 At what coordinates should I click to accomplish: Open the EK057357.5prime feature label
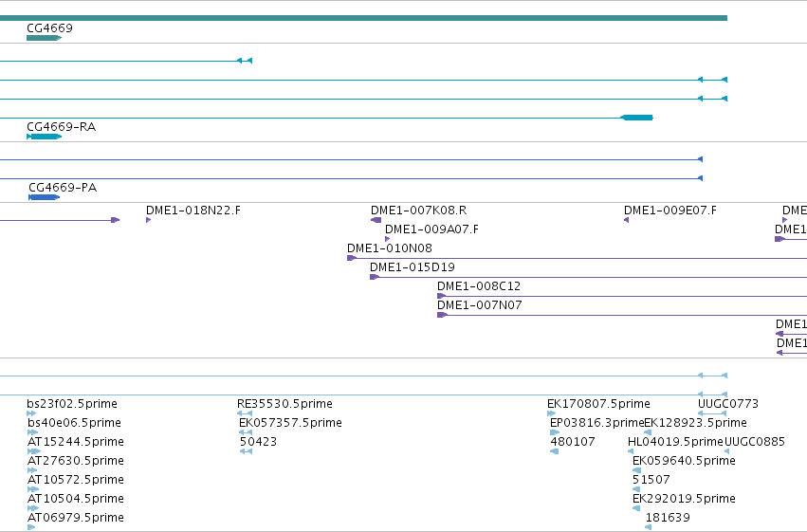click(290, 422)
